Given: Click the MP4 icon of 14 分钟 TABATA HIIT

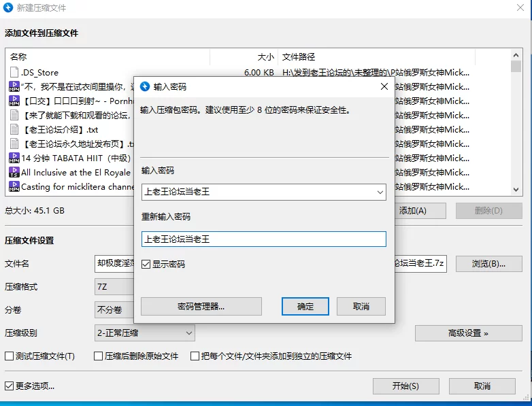Looking at the screenshot, I should coord(14,158).
